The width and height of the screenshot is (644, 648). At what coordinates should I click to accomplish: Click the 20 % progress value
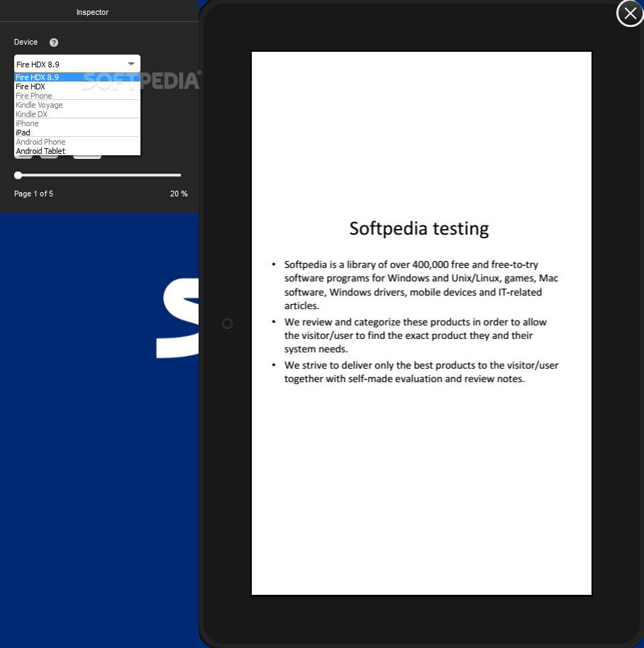pos(179,194)
